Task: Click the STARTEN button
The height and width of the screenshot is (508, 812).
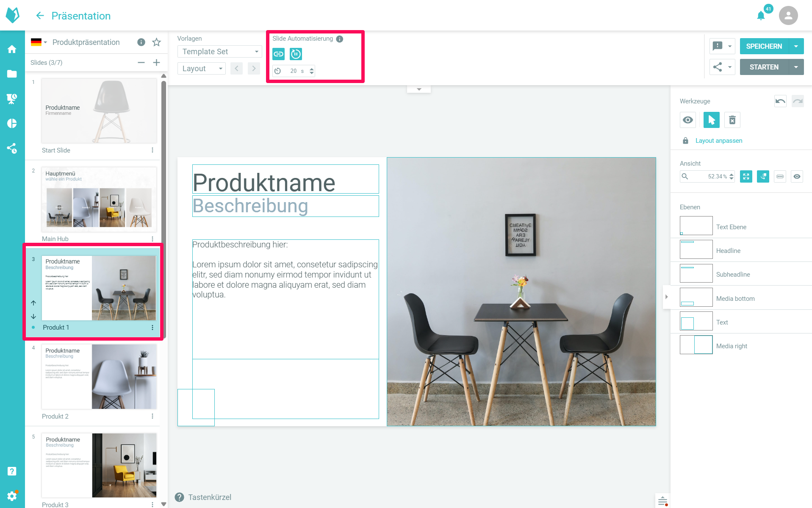Action: pos(764,67)
